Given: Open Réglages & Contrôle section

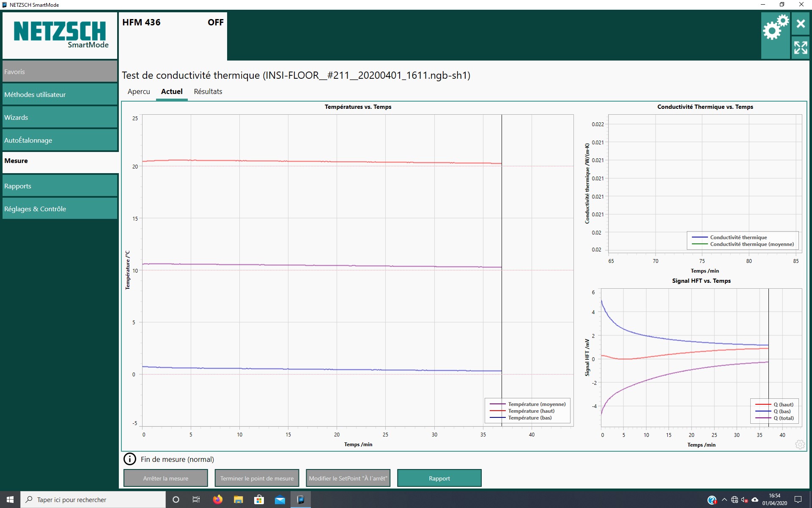Looking at the screenshot, I should point(60,209).
